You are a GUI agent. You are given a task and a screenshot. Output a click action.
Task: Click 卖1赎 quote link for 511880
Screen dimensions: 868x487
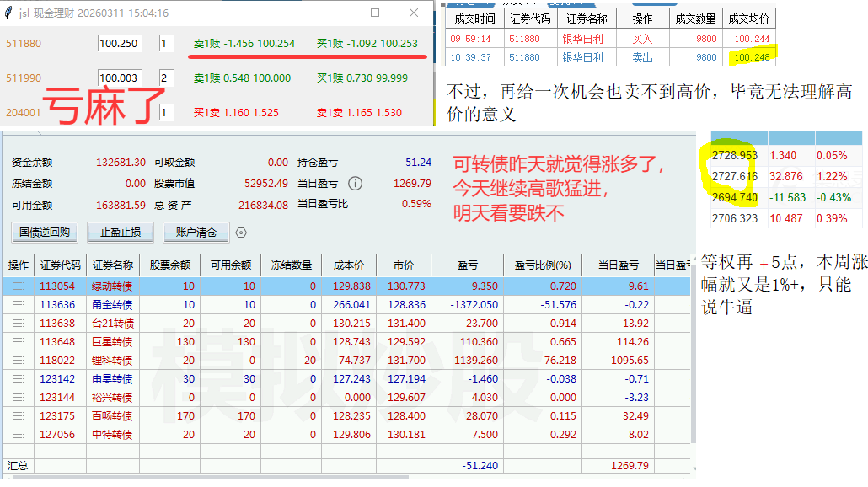[244, 44]
